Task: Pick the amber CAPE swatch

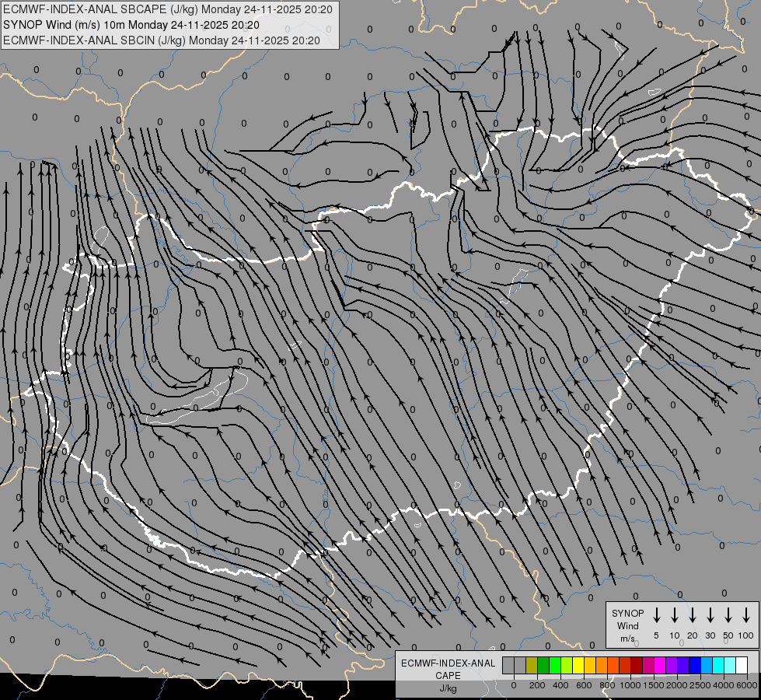Action: (x=590, y=665)
